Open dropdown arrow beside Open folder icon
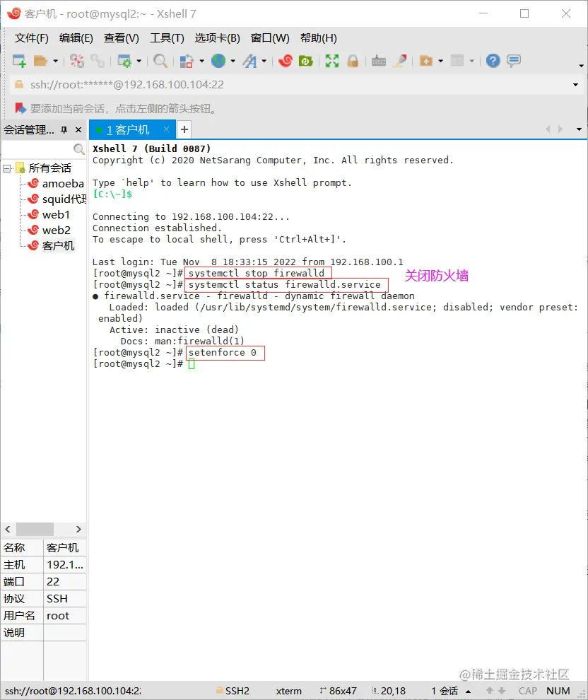This screenshot has height=700, width=588. point(55,61)
